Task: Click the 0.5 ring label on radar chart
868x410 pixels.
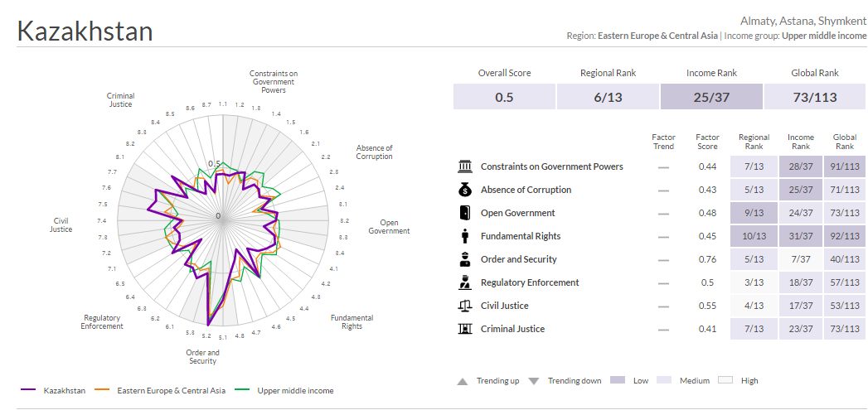Action: point(214,164)
